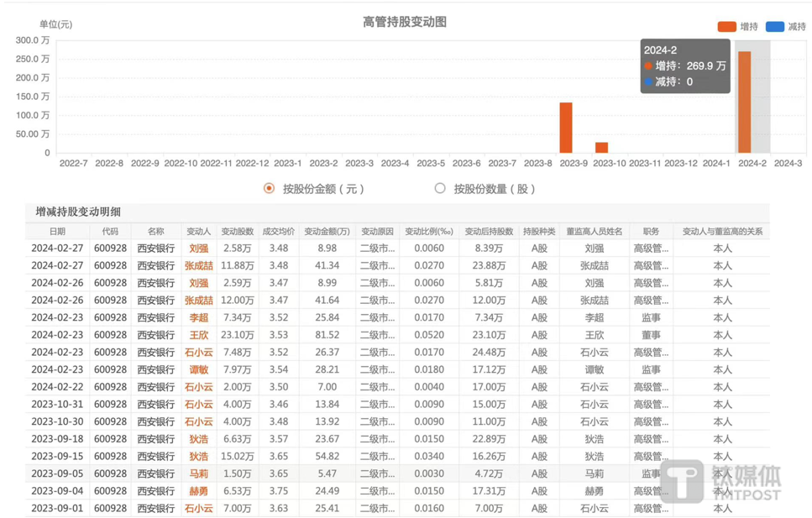Open 李超 link in 变动人 column

[x=199, y=317]
